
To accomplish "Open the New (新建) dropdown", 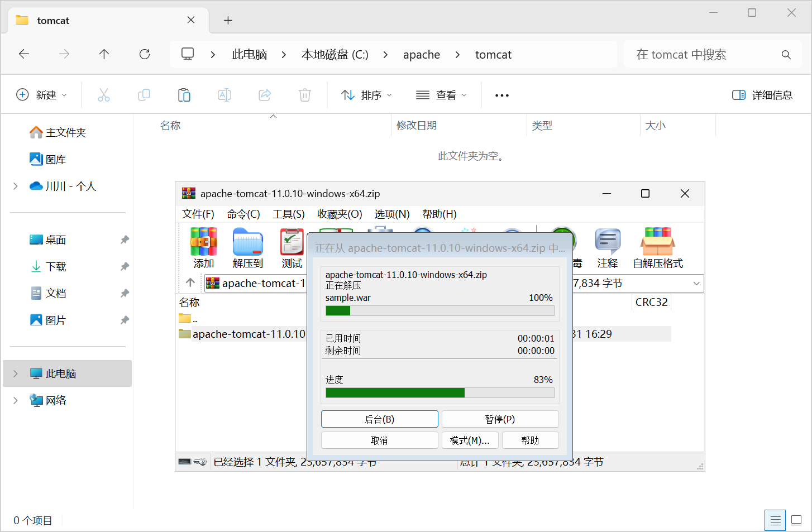I will [42, 95].
